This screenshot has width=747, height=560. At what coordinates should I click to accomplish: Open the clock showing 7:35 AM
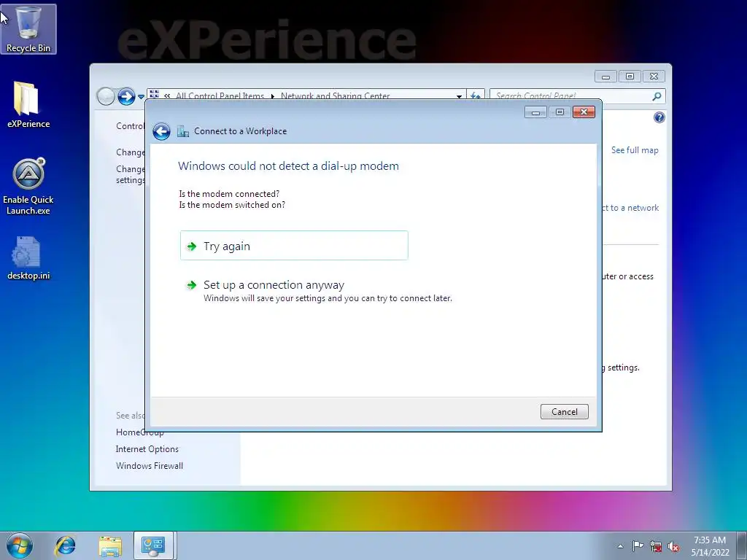[x=710, y=545]
